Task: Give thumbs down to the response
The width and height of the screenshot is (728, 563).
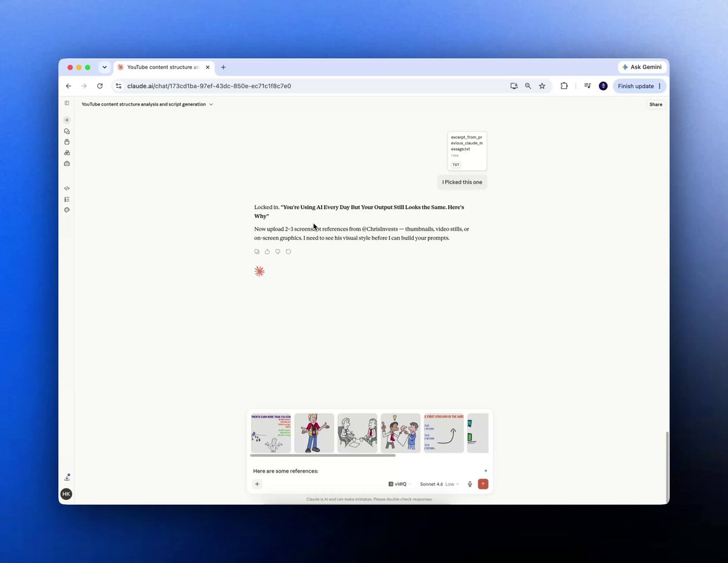Action: [x=278, y=251]
